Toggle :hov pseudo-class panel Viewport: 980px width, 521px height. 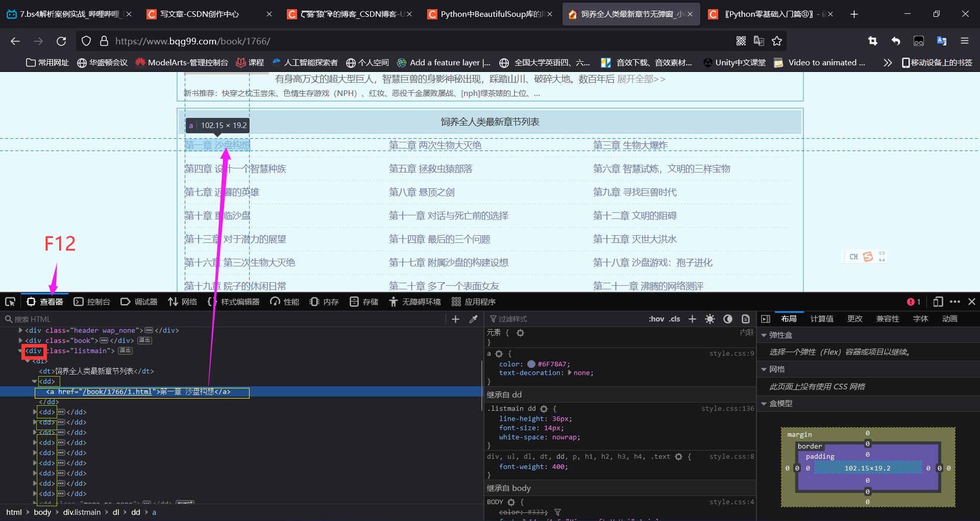point(656,319)
